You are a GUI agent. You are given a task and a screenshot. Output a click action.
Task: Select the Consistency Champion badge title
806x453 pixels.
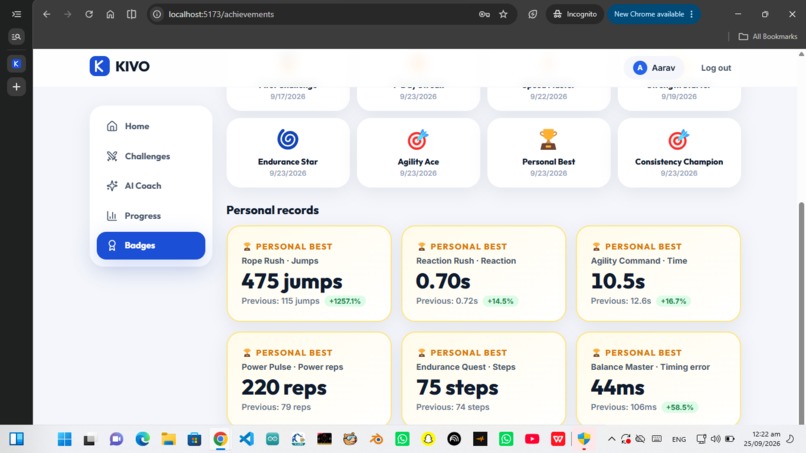679,161
